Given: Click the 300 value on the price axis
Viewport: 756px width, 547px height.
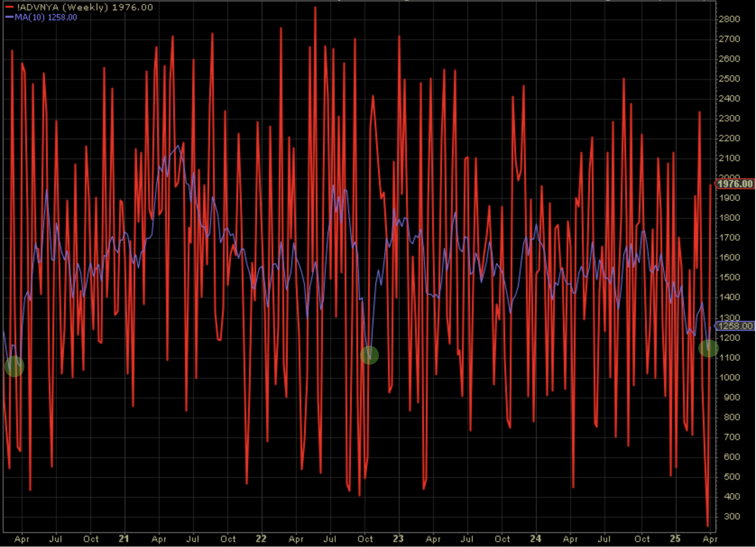Looking at the screenshot, I should point(732,516).
